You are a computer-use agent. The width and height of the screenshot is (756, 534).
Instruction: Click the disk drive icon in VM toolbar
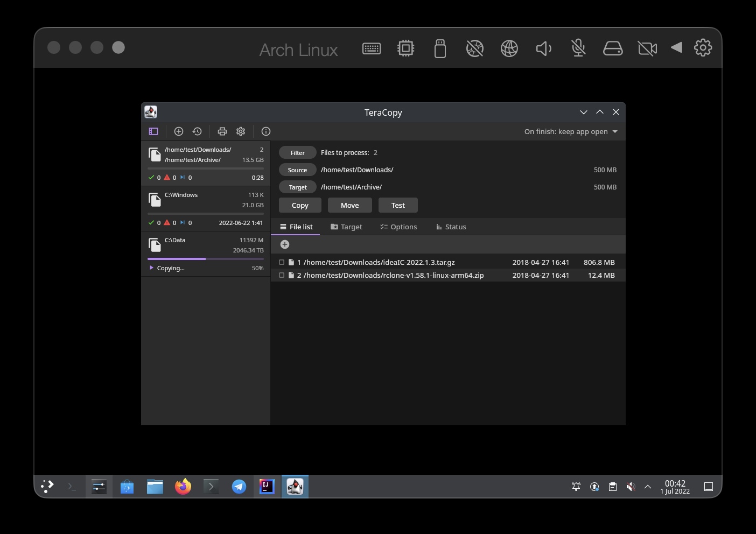[613, 48]
